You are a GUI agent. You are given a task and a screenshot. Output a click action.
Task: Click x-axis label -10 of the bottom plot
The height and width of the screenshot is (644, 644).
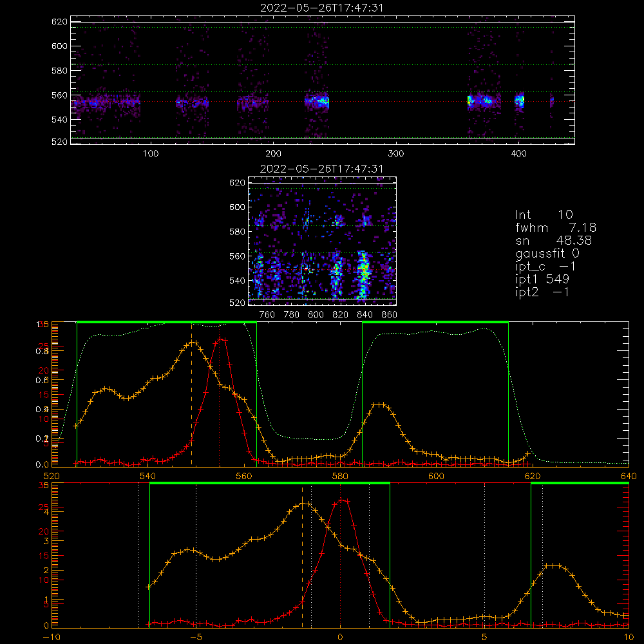pyautogui.click(x=52, y=637)
